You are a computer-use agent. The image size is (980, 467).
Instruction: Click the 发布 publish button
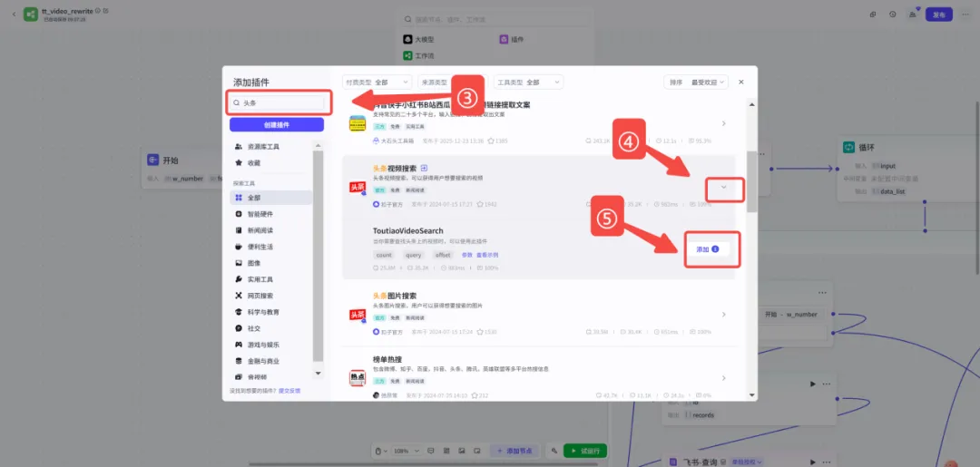939,15
